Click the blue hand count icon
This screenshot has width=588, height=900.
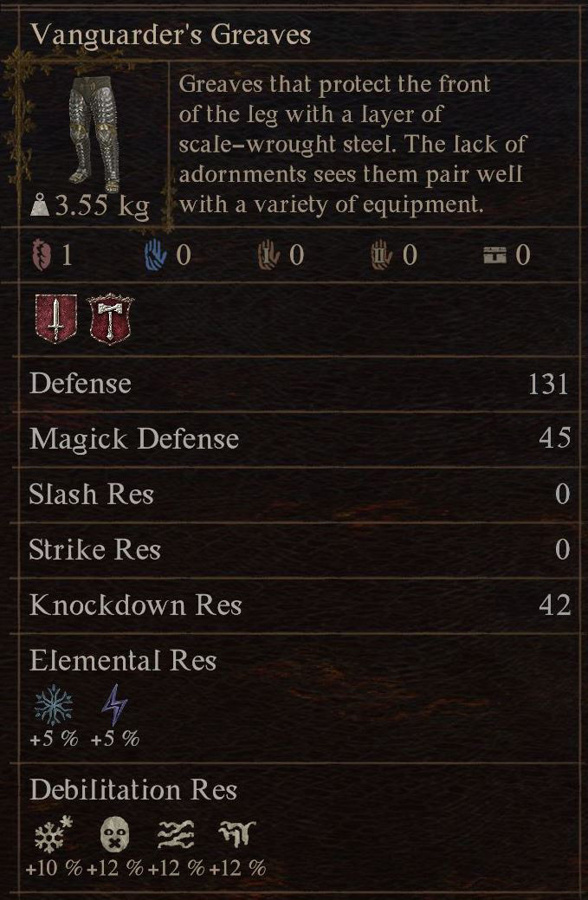click(x=155, y=255)
